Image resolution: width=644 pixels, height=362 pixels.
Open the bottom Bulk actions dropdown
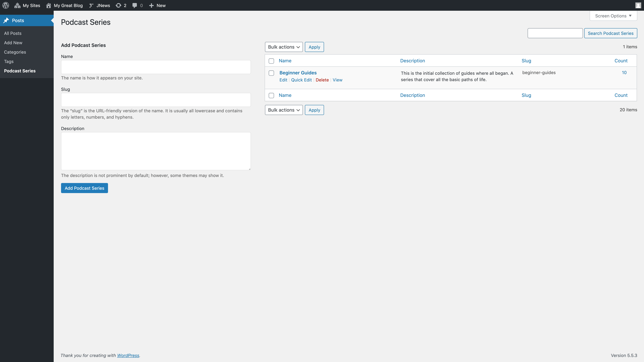(283, 110)
